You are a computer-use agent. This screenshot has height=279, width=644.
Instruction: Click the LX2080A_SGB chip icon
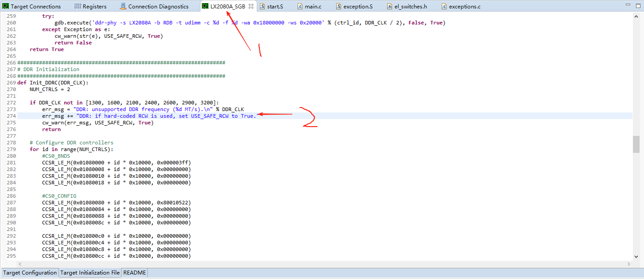click(205, 6)
